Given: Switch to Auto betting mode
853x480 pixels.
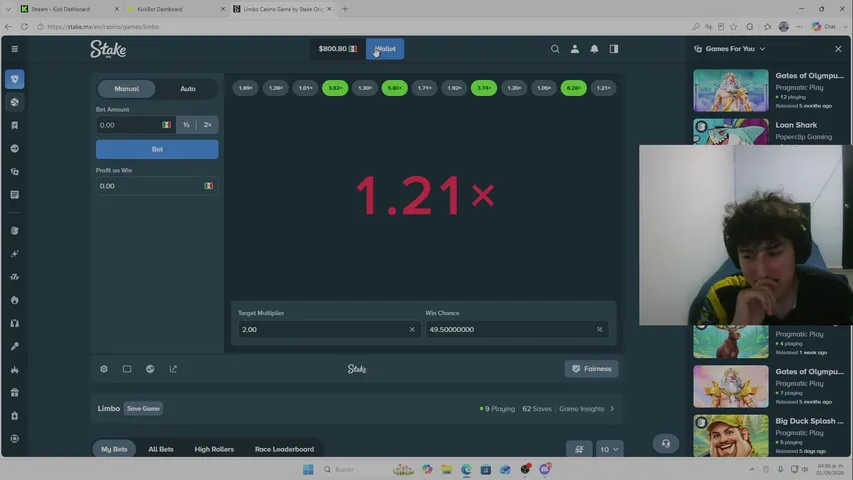Looking at the screenshot, I should tap(188, 89).
